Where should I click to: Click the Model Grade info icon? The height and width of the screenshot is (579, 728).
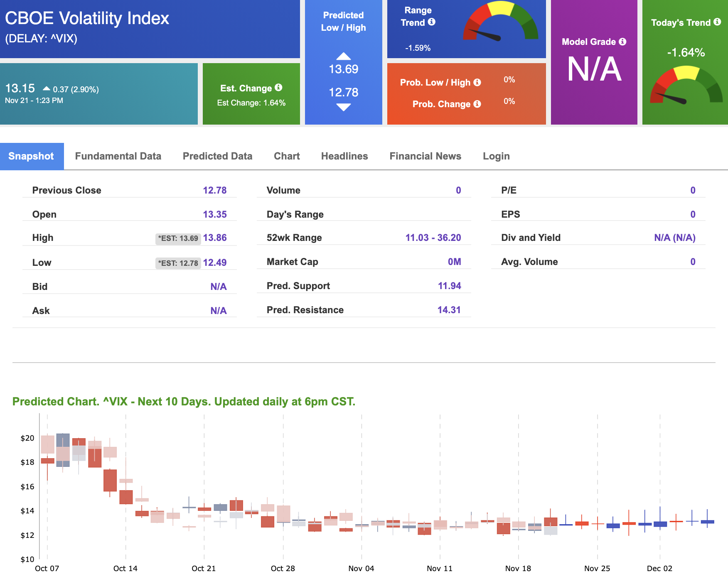pos(622,42)
